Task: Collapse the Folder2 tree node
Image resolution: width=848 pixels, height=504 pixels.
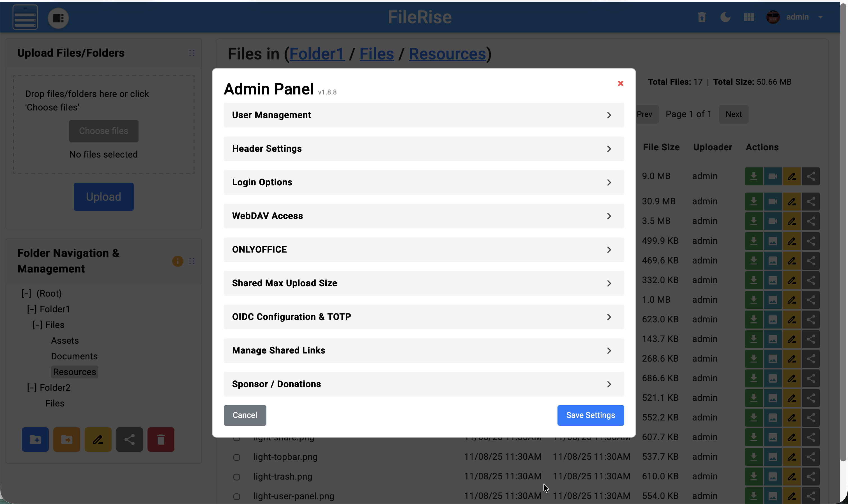Action: (32, 387)
